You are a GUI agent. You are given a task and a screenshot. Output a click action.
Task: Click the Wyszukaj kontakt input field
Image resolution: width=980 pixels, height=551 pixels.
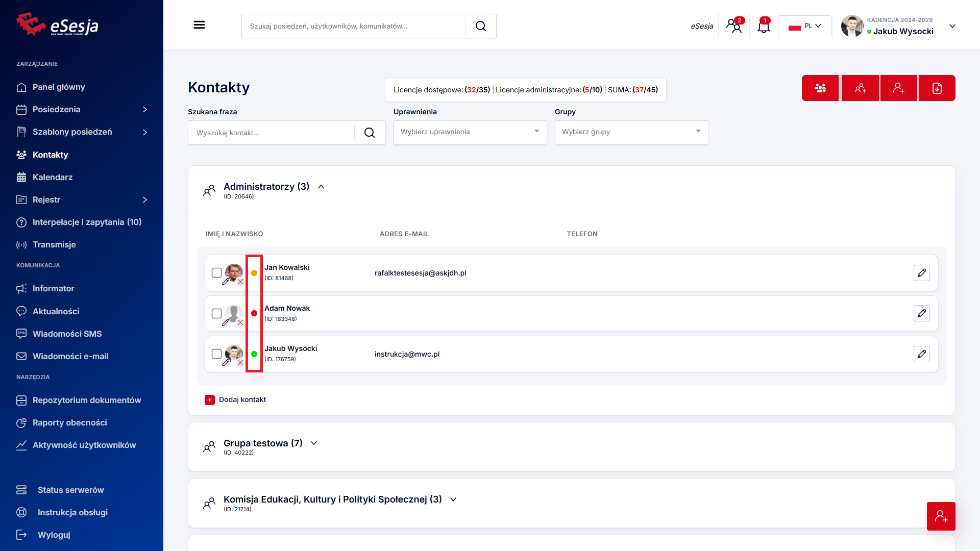tap(271, 133)
